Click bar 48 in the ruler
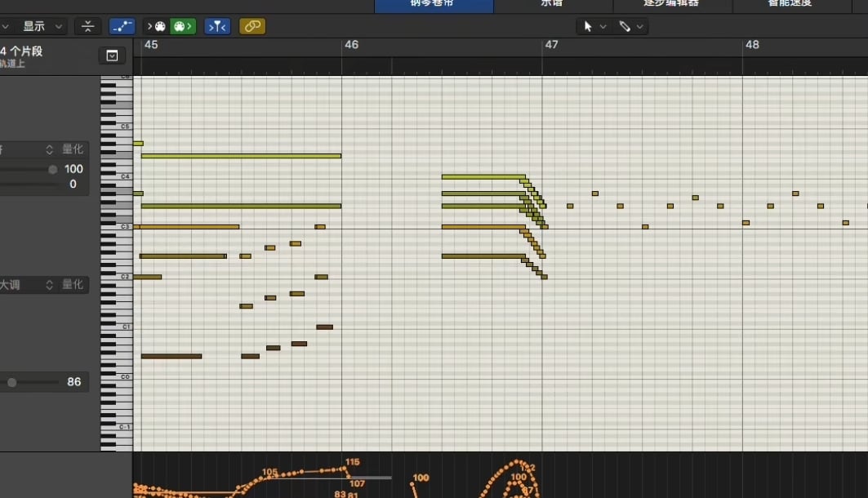The image size is (868, 498). (x=752, y=45)
